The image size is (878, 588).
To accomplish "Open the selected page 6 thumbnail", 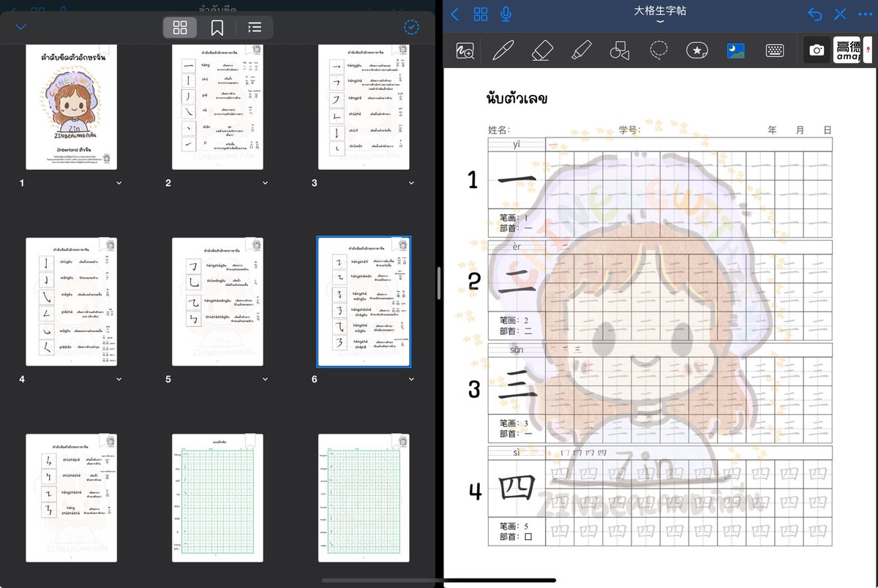I will (364, 301).
